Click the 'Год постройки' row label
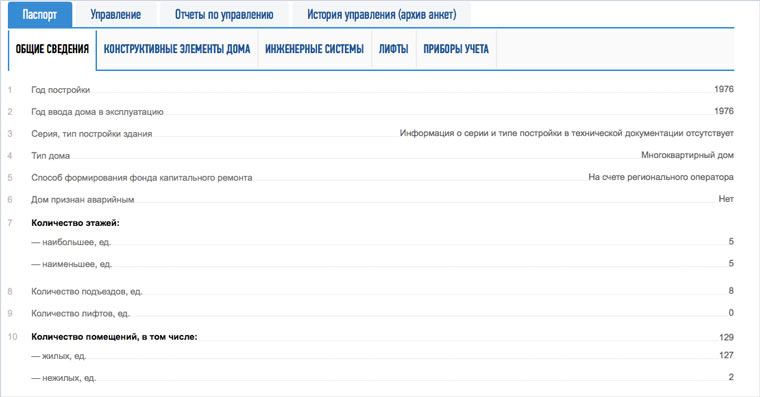760x397 pixels. (x=61, y=90)
